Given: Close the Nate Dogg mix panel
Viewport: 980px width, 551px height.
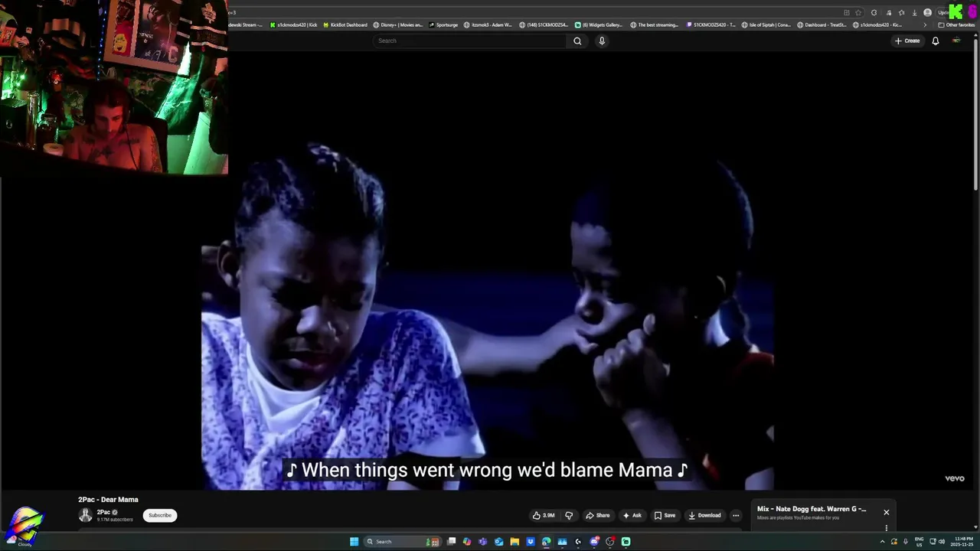Looking at the screenshot, I should click(x=887, y=512).
